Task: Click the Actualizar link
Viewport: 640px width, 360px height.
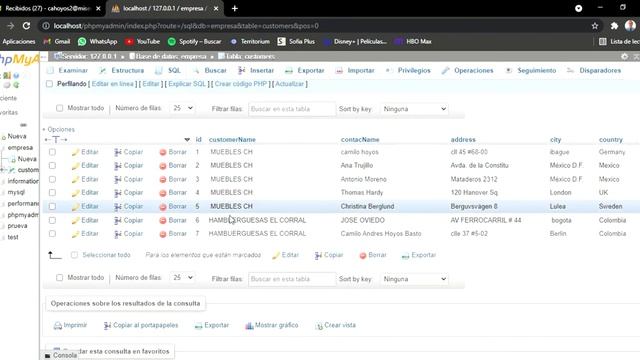Action: (289, 84)
